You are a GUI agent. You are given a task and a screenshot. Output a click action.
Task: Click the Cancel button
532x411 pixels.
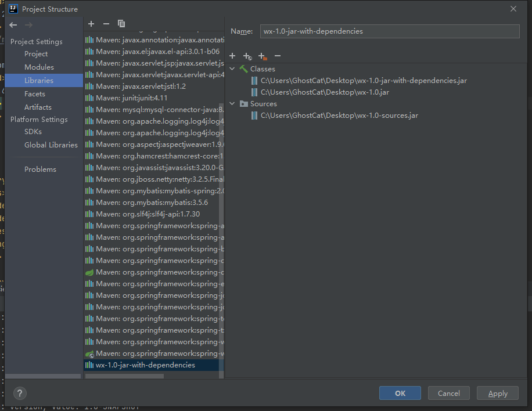(448, 393)
